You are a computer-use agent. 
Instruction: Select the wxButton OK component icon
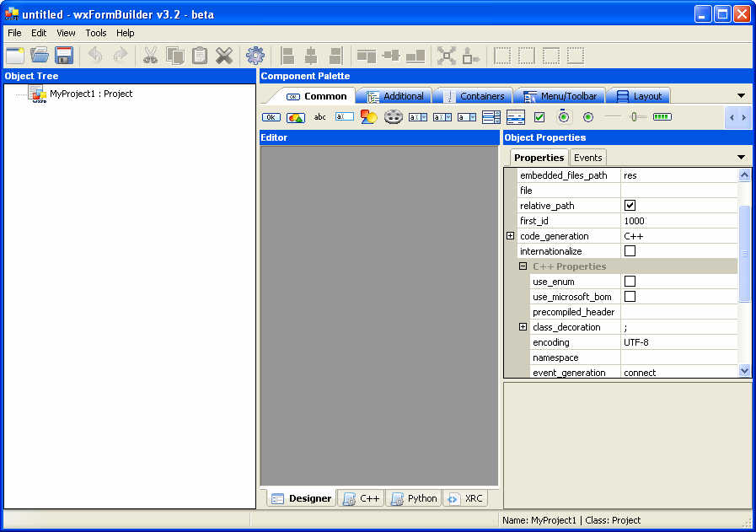271,117
